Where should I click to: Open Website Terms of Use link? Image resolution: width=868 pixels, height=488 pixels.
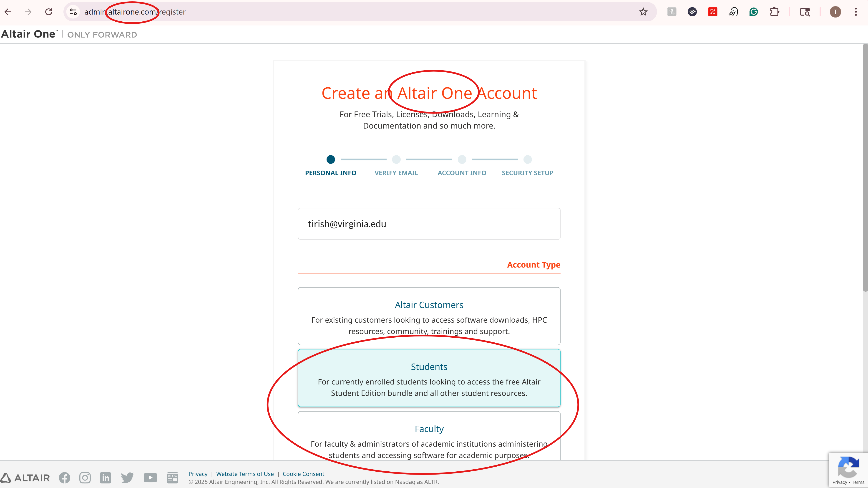245,474
